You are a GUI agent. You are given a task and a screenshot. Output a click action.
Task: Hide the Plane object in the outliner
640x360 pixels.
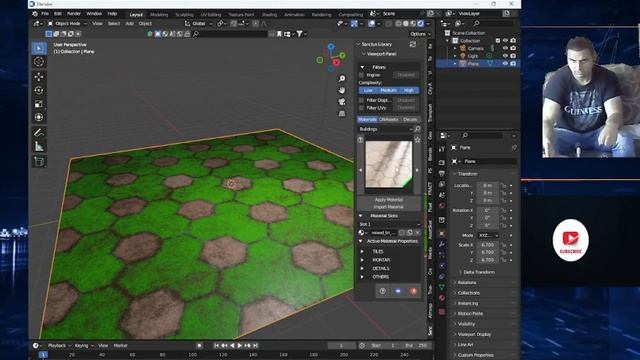[x=505, y=64]
